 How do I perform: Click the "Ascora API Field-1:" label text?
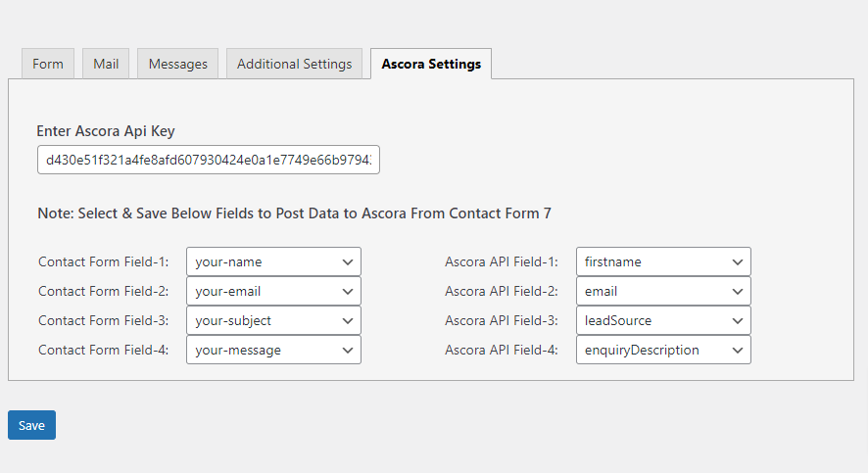click(x=501, y=262)
